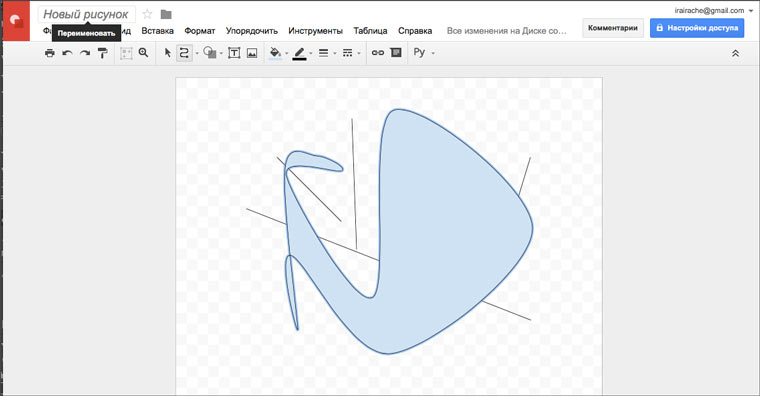Move drawing to a folder
The height and width of the screenshot is (396, 760).
[166, 15]
